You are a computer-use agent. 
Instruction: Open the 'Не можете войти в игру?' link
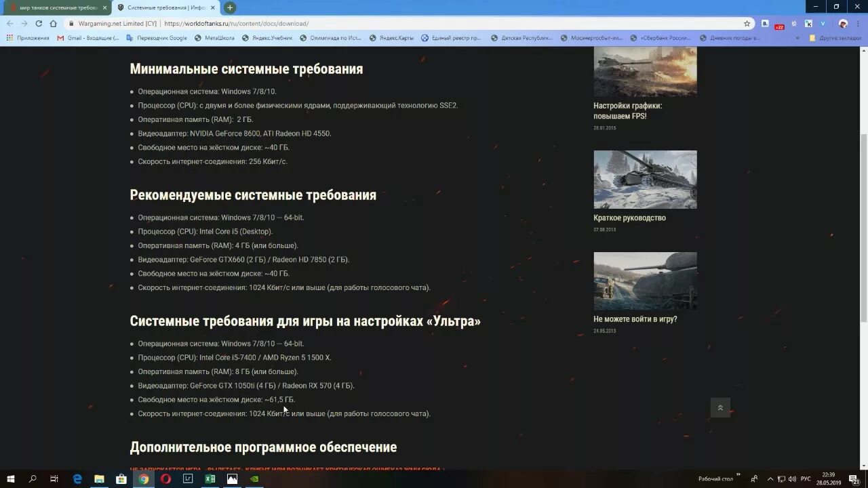(635, 319)
